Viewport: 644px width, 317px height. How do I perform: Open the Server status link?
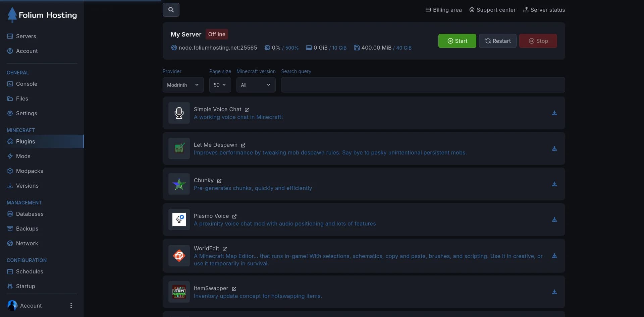544,10
